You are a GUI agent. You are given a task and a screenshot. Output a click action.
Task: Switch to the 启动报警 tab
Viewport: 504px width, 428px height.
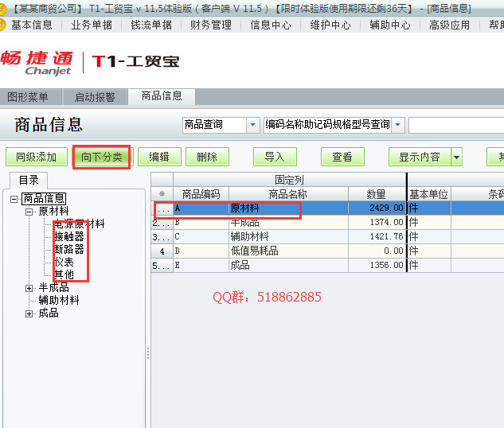point(95,97)
